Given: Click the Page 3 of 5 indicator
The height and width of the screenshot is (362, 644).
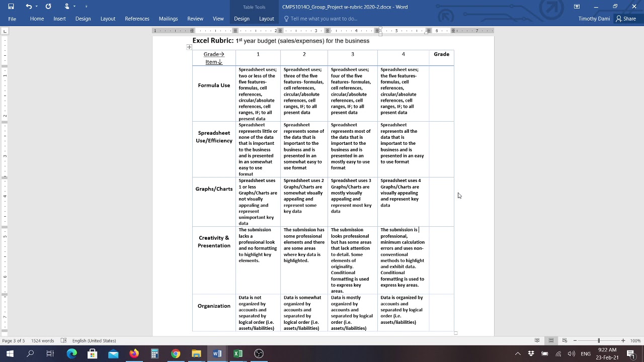Looking at the screenshot, I should tap(13, 340).
